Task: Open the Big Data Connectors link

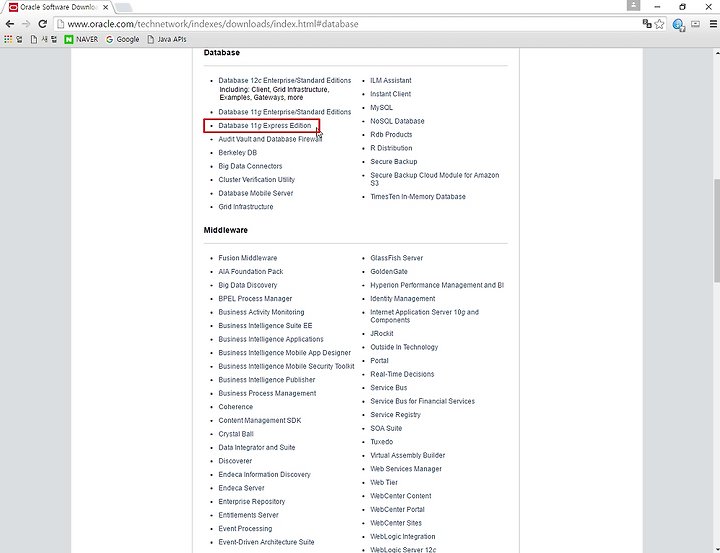Action: click(x=250, y=166)
